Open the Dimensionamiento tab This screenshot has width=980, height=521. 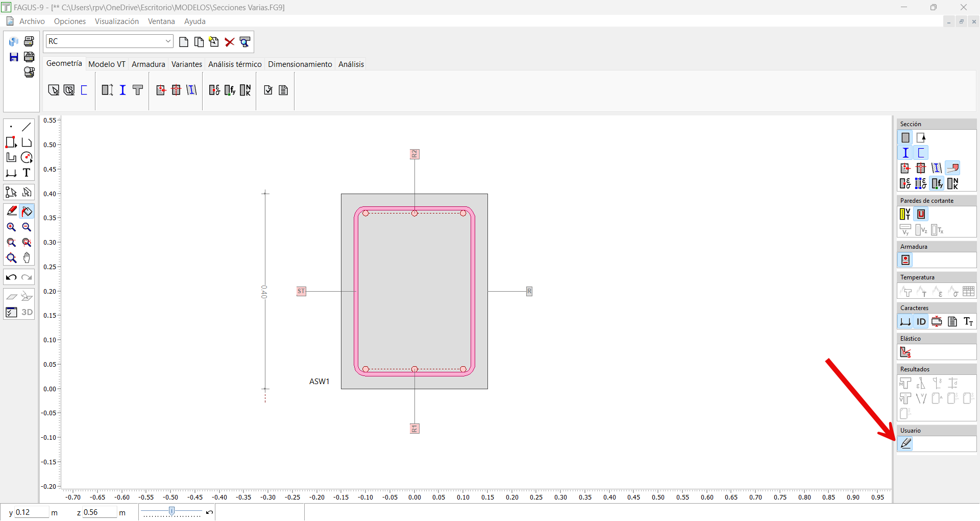[x=300, y=64]
